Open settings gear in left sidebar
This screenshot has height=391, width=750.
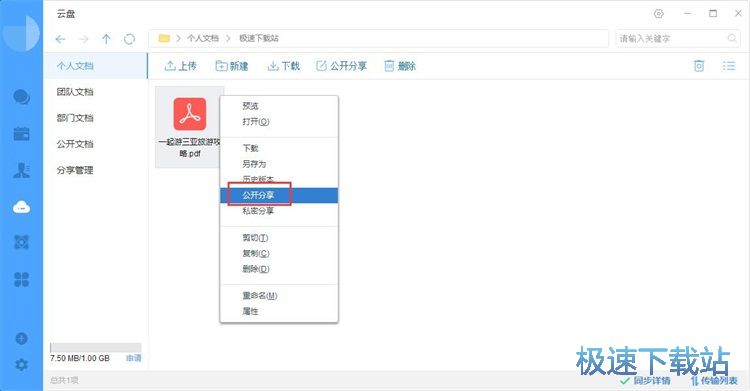22,365
